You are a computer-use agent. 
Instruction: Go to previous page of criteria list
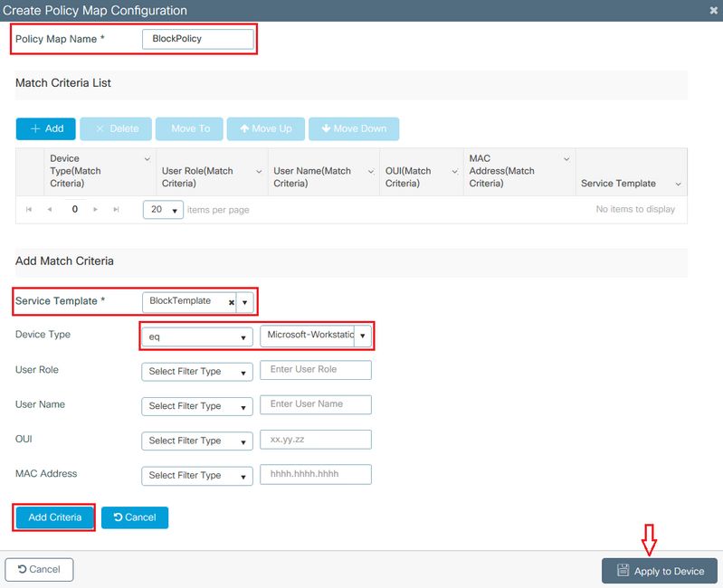coord(50,209)
